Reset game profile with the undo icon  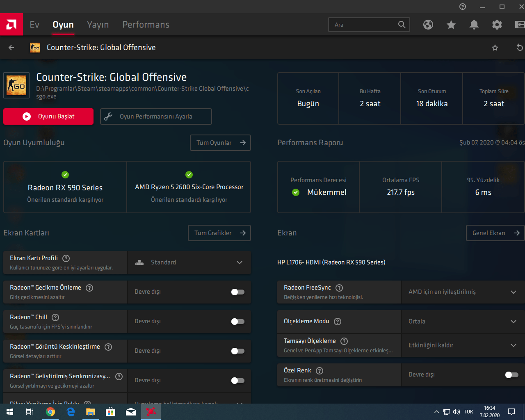(520, 48)
